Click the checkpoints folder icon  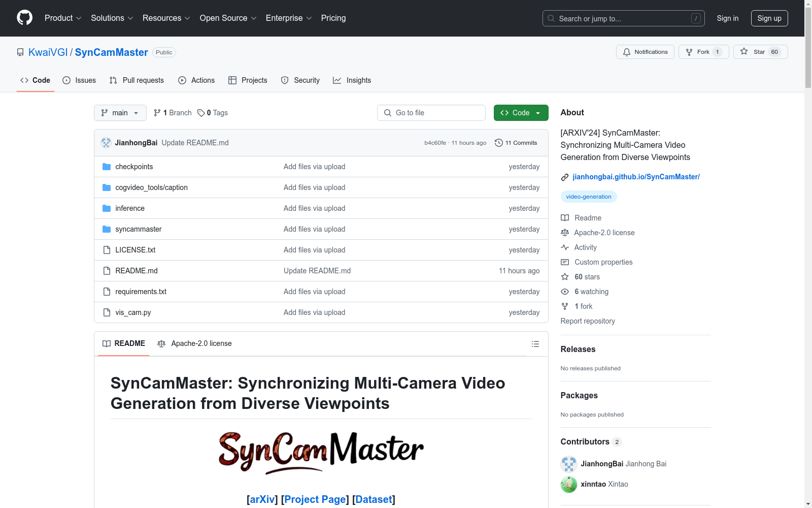coord(107,167)
